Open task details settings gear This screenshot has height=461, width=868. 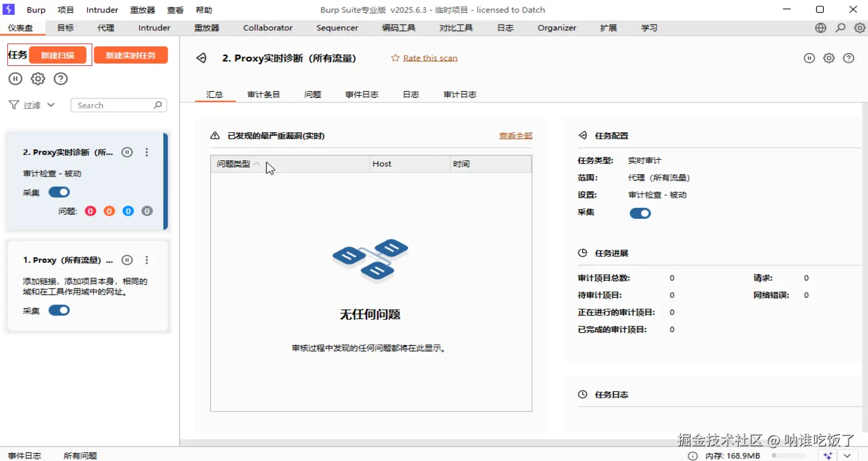(828, 58)
